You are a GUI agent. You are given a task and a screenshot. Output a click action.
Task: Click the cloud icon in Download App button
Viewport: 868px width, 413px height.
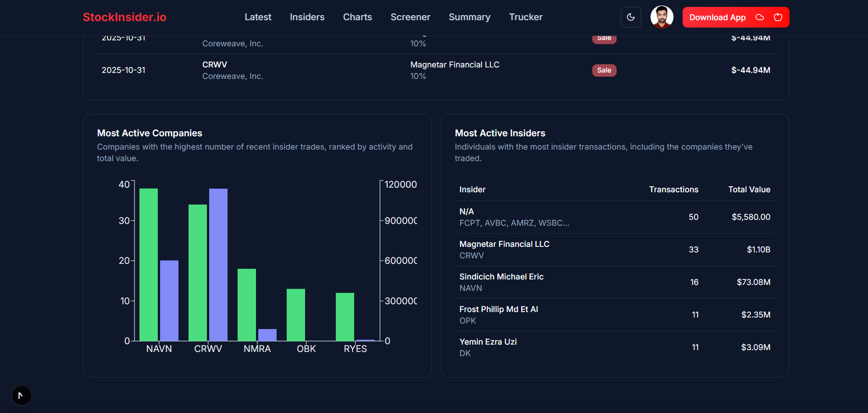[x=760, y=17]
